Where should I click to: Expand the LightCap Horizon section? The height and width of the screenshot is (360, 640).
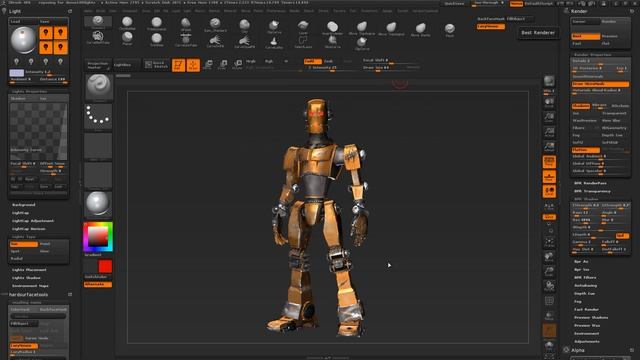tap(29, 229)
